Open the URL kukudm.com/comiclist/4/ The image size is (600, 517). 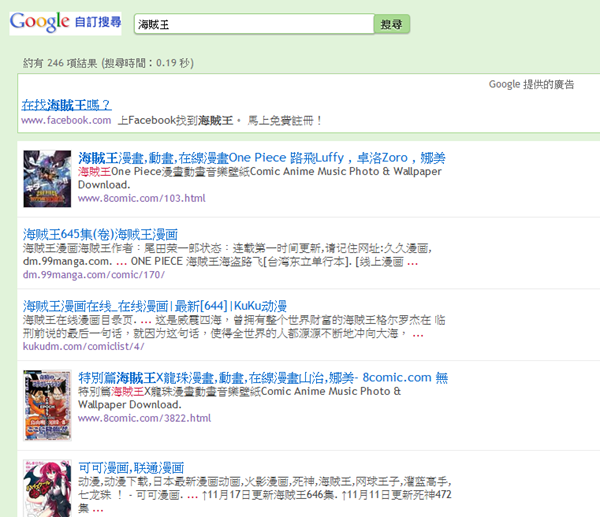coord(83,346)
